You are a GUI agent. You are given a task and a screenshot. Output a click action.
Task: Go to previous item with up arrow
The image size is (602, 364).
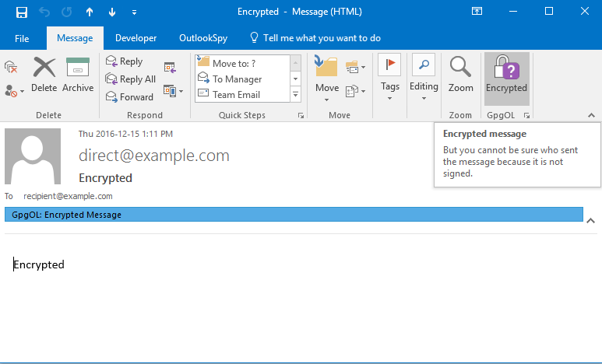click(x=90, y=12)
